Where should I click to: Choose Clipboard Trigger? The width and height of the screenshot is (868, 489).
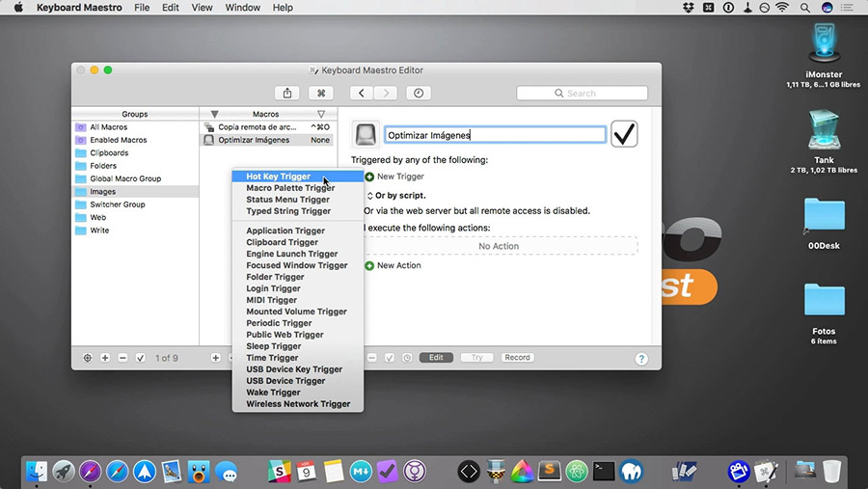(298, 242)
